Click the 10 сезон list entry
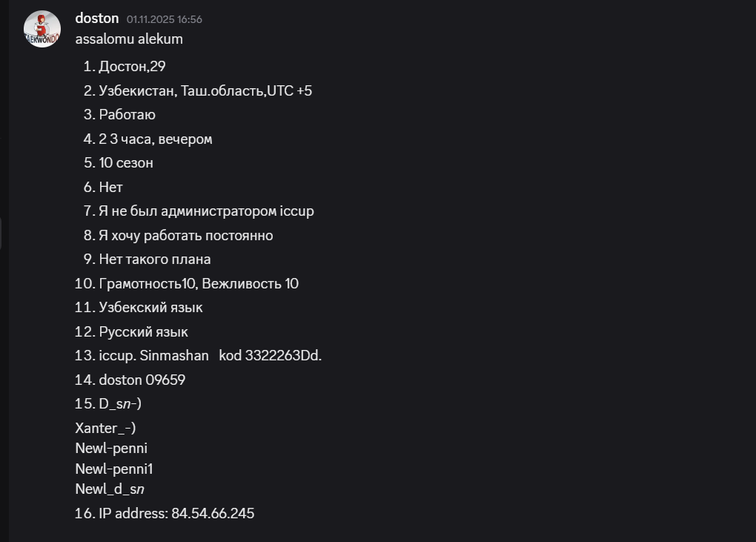 126,163
